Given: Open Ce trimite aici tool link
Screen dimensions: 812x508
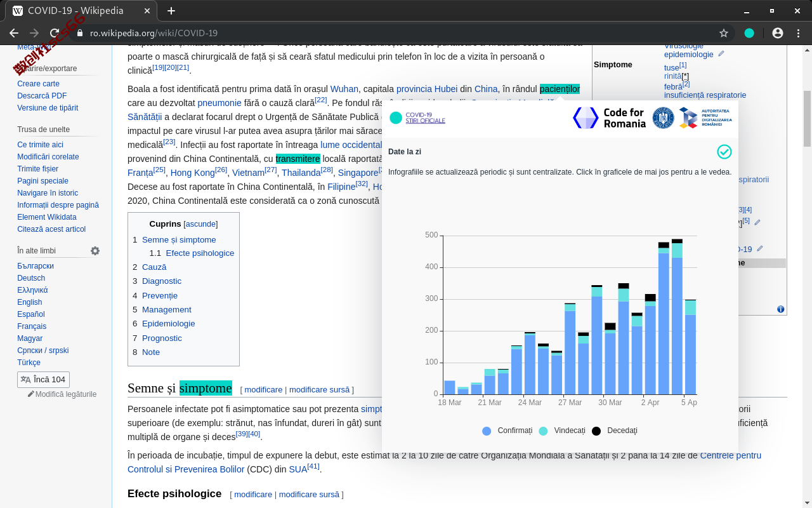Looking at the screenshot, I should pos(40,145).
